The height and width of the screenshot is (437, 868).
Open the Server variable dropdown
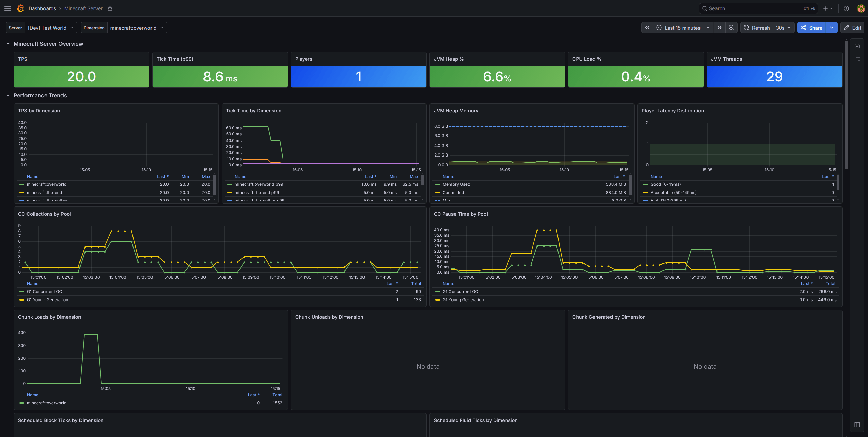tap(51, 28)
